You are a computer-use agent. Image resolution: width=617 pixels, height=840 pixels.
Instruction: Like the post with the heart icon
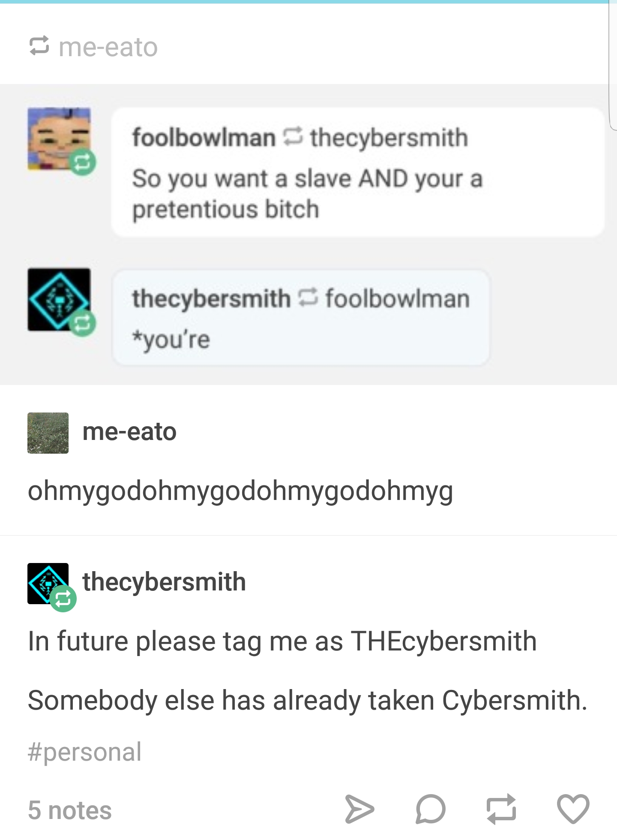(x=573, y=809)
